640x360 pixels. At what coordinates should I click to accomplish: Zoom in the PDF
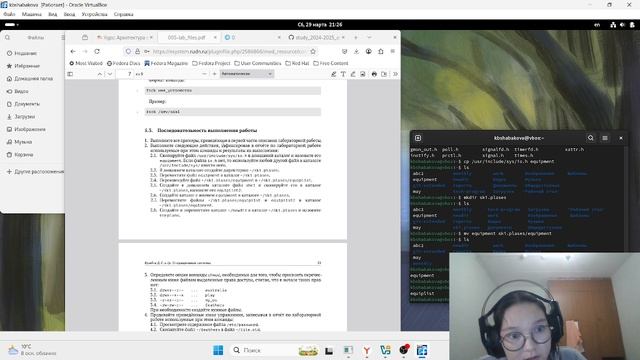pos(215,74)
